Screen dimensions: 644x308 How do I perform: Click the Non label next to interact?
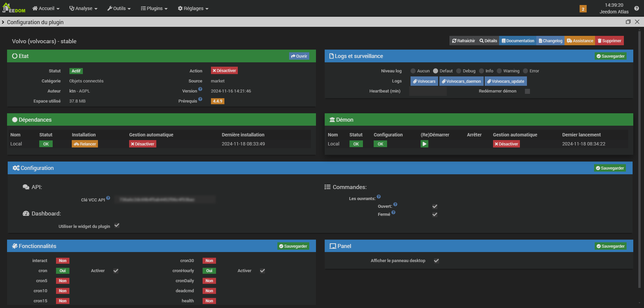click(63, 261)
